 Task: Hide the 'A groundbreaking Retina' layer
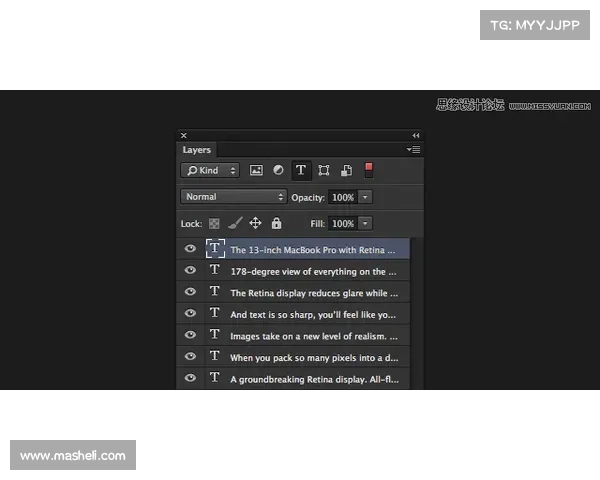point(190,378)
